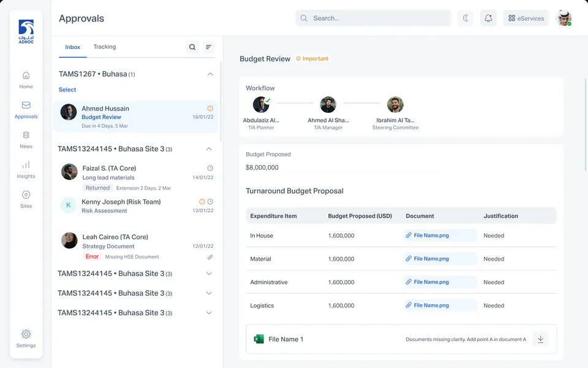The height and width of the screenshot is (368, 588).
Task: Open File Name.png for Logistics
Action: coord(440,305)
